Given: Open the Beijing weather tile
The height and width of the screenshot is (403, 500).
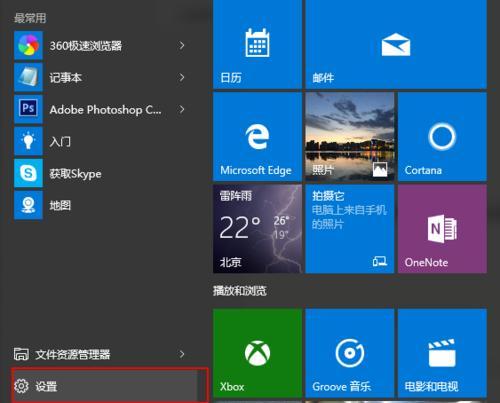Looking at the screenshot, I should coord(257,229).
